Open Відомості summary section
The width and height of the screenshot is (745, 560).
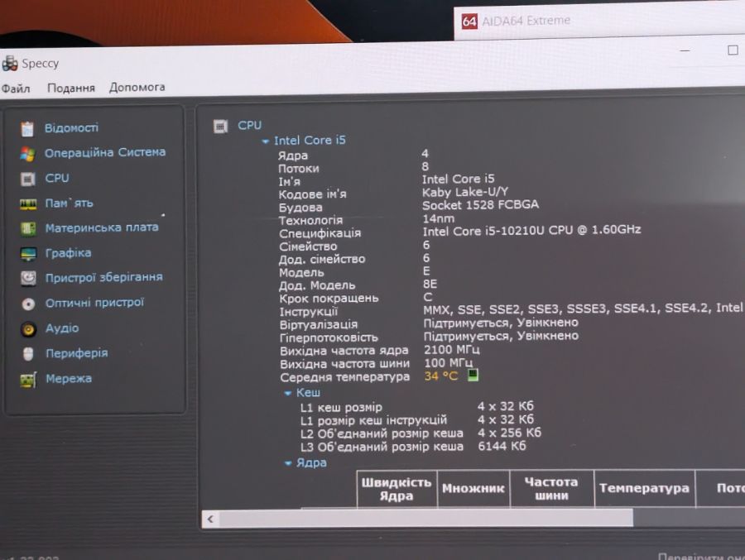[x=71, y=127]
